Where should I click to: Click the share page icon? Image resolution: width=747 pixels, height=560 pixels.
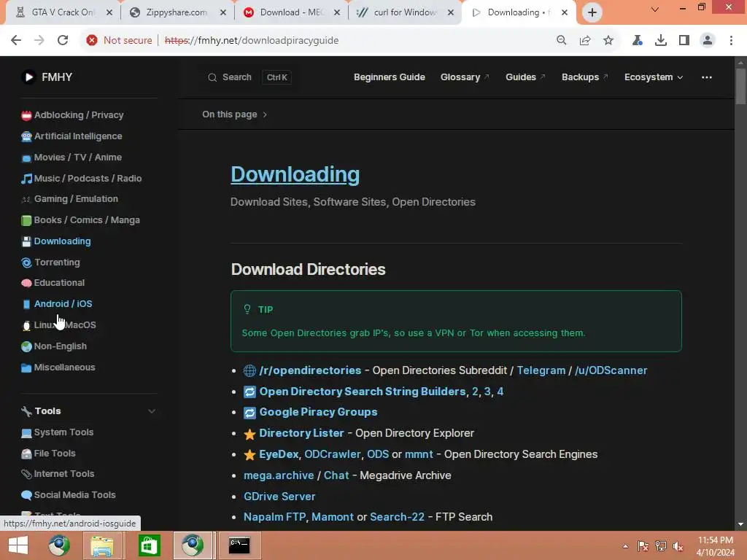click(x=585, y=41)
